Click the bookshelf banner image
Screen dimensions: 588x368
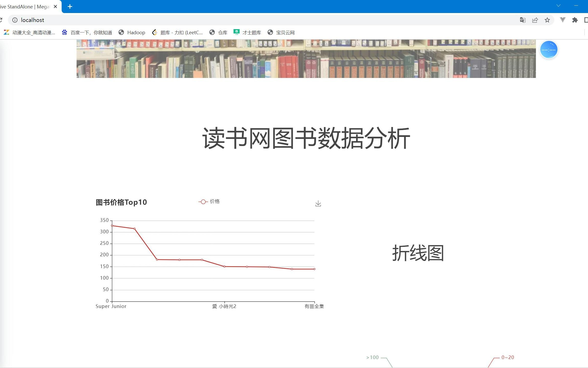[x=306, y=59]
